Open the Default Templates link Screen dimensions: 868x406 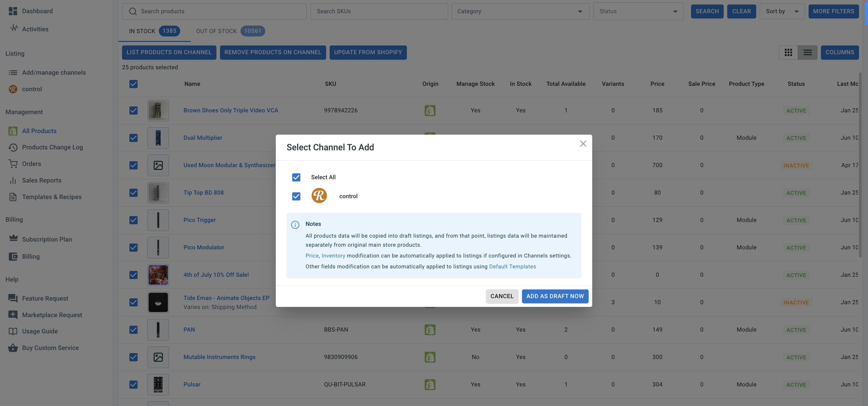coord(512,266)
